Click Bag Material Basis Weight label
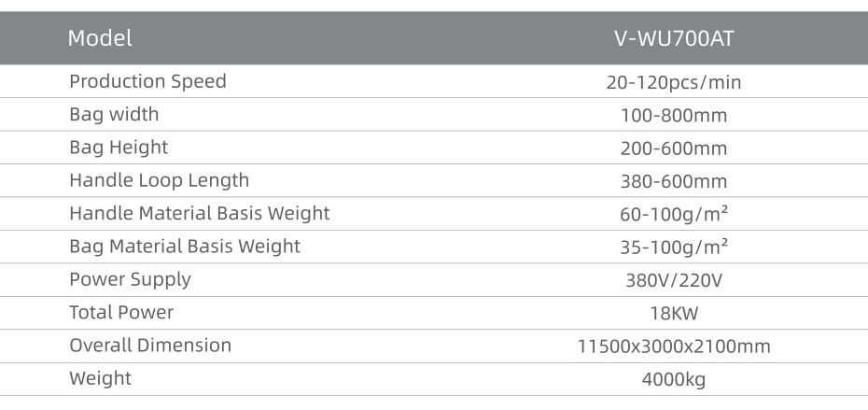This screenshot has height=410, width=868. (x=185, y=247)
